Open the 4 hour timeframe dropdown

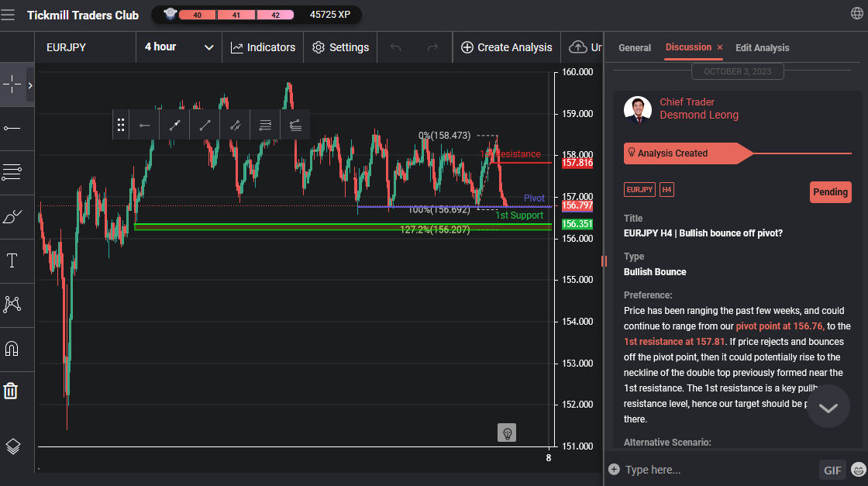pos(179,47)
